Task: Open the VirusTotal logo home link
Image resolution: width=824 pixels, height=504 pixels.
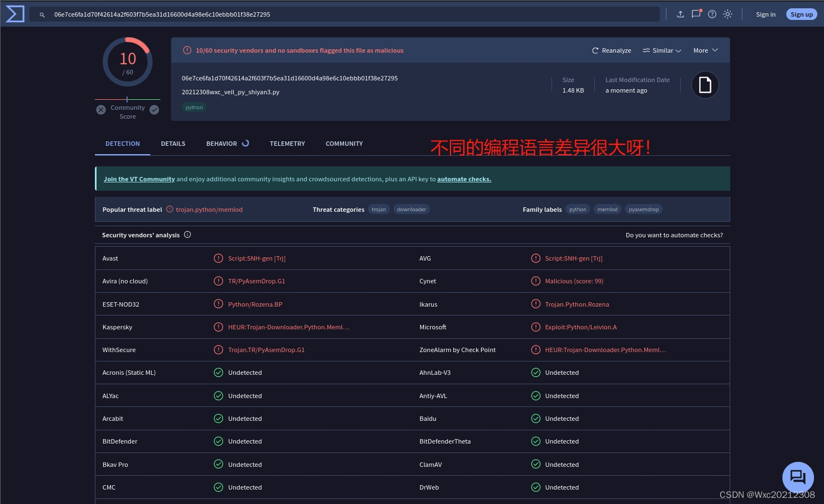Action: (15, 14)
